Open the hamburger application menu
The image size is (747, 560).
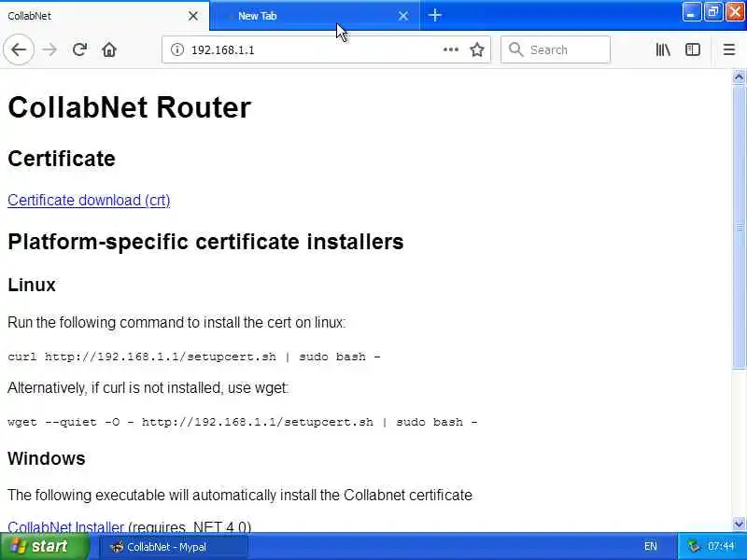[x=729, y=49]
